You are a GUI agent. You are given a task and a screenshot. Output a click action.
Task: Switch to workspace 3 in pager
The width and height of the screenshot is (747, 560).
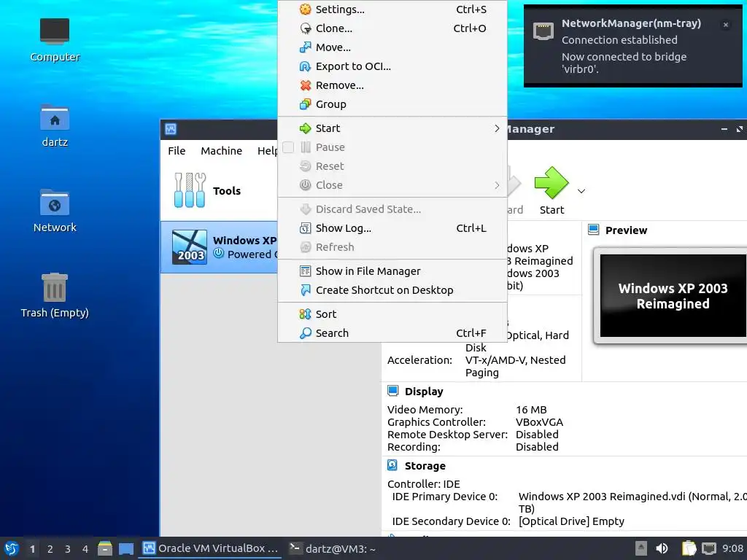(x=68, y=549)
